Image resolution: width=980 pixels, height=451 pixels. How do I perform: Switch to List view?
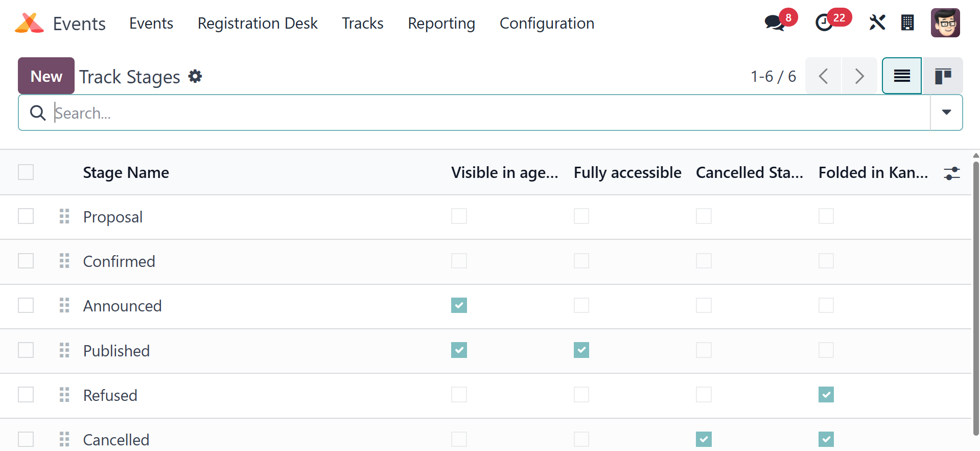pos(902,76)
